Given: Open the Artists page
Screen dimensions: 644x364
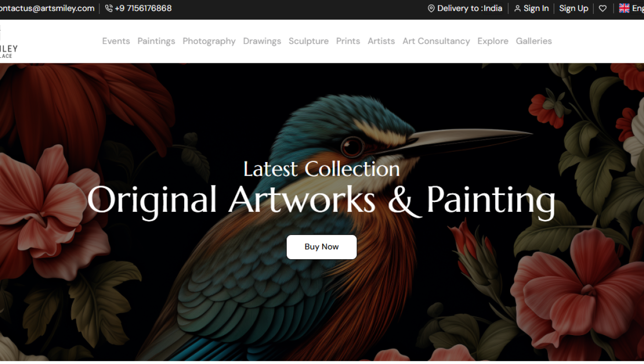Looking at the screenshot, I should 381,41.
